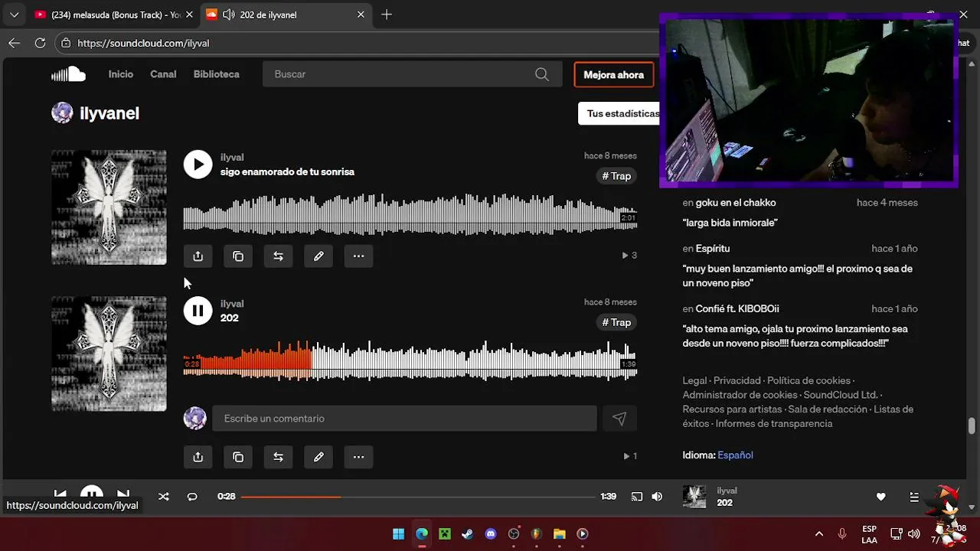Open the Biblioteca menu item
The height and width of the screenshot is (551, 980).
coord(217,74)
